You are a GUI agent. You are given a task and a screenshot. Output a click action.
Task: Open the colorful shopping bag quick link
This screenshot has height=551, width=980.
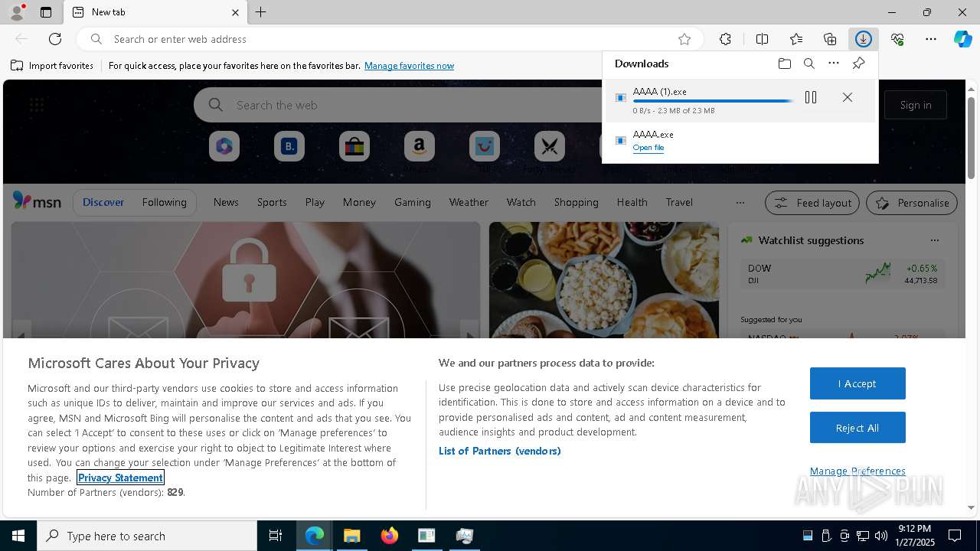click(354, 146)
